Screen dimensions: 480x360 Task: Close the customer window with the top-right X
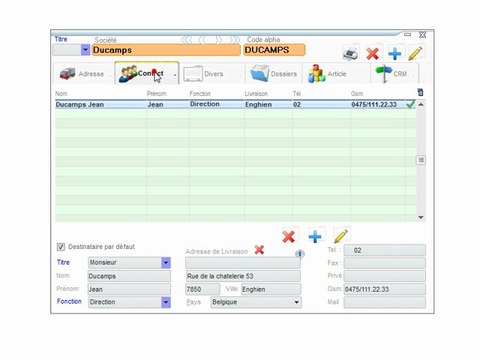coord(422,35)
